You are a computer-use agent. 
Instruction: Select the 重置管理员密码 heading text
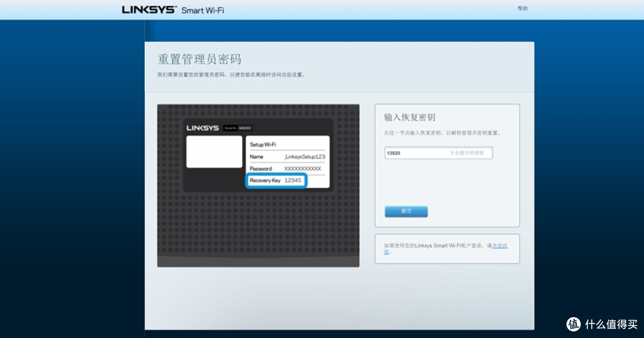point(200,59)
